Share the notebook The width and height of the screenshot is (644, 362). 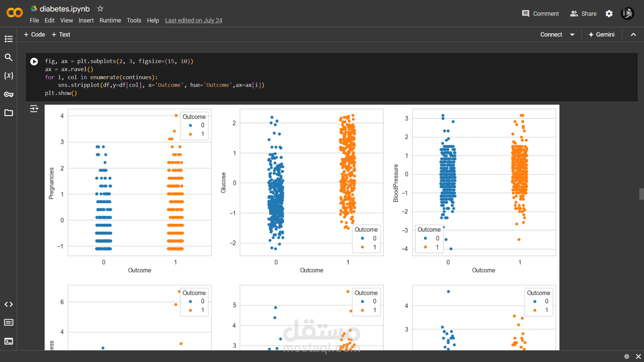(x=583, y=14)
